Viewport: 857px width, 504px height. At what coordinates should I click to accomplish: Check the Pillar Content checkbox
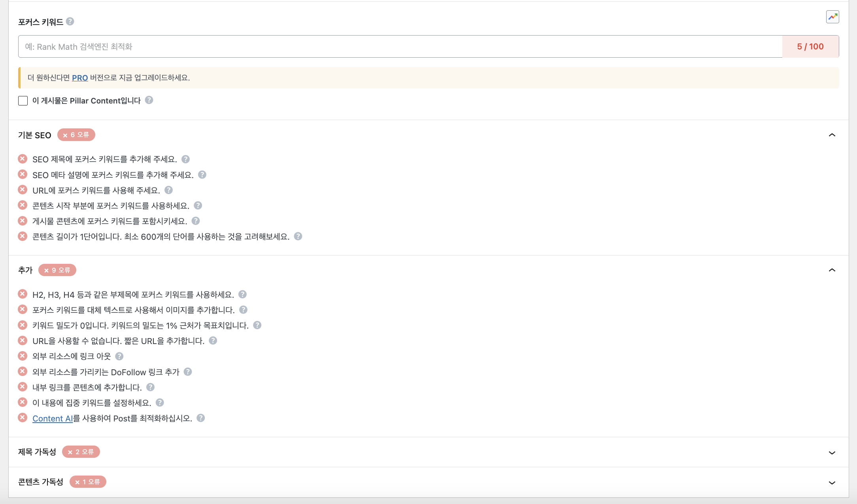[23, 101]
